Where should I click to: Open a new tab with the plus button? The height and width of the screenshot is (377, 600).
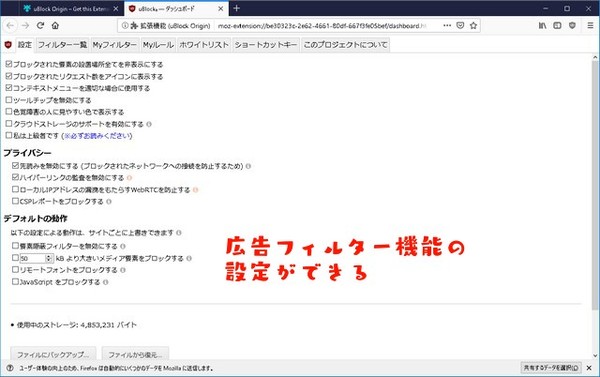(x=236, y=8)
